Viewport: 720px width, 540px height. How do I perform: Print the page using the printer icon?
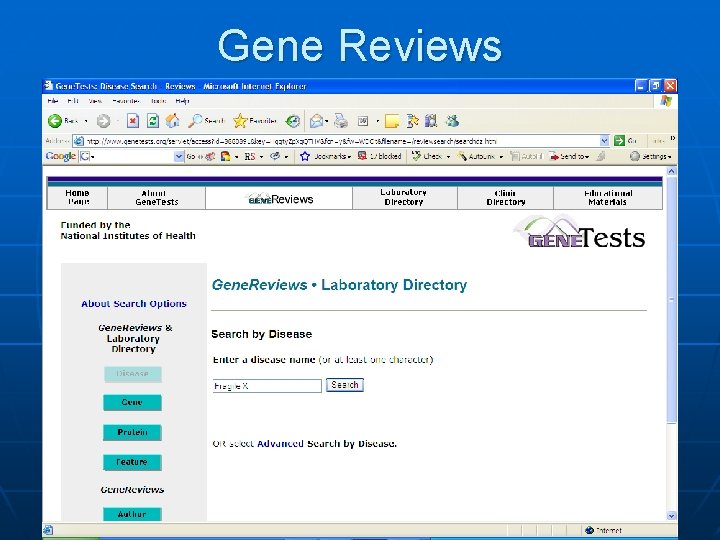click(x=341, y=121)
